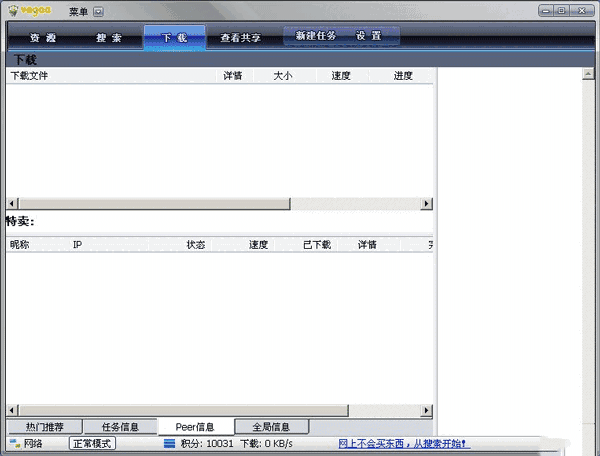Open the 任务信息 bottom tab

point(120,427)
